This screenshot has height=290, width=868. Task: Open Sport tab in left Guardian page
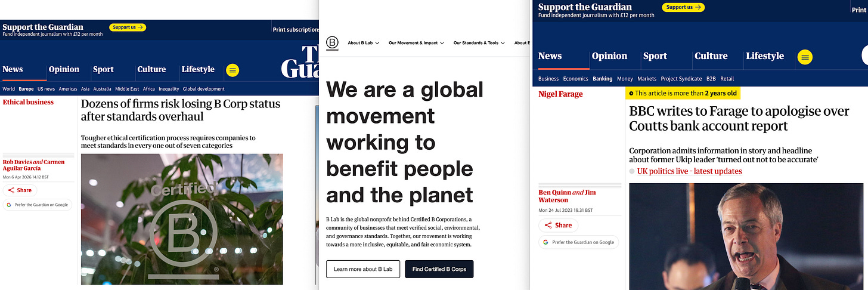[103, 69]
